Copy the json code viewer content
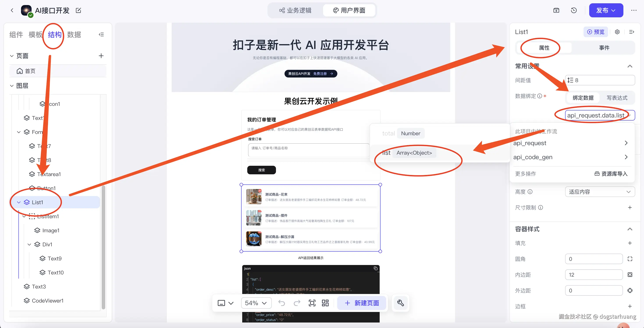 click(375, 269)
